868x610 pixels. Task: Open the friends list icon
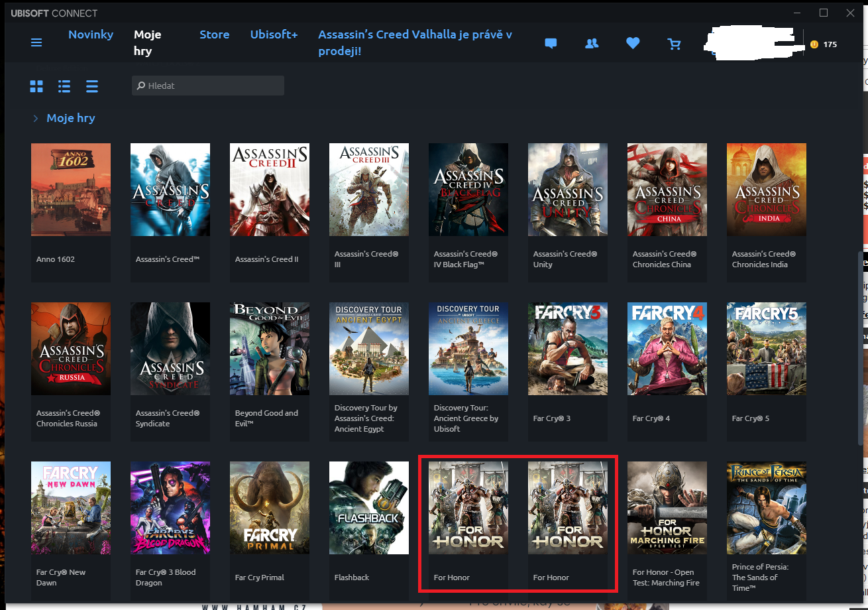592,44
